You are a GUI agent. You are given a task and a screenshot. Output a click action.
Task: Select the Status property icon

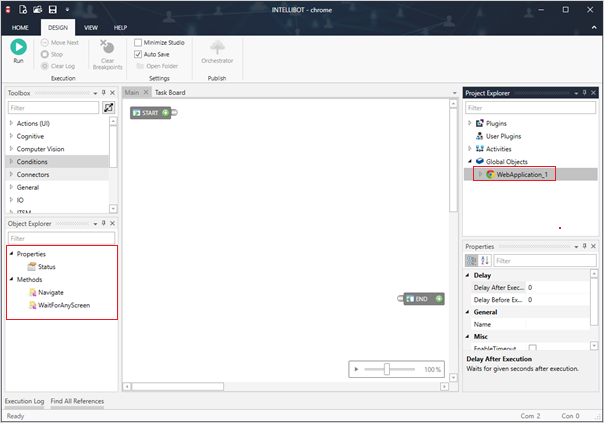click(x=32, y=266)
